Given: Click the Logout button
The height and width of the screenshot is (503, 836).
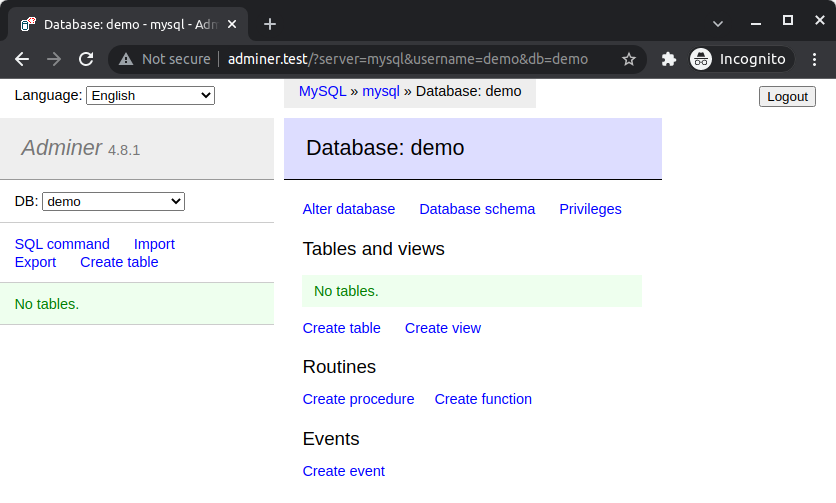Looking at the screenshot, I should coord(787,97).
